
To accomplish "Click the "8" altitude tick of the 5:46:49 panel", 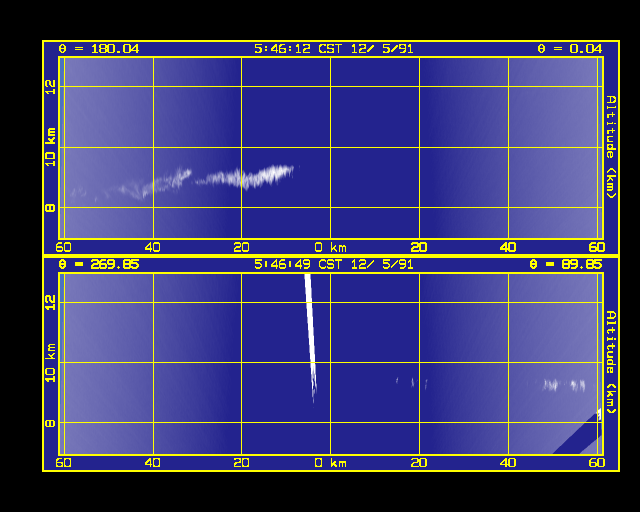I will (50, 423).
